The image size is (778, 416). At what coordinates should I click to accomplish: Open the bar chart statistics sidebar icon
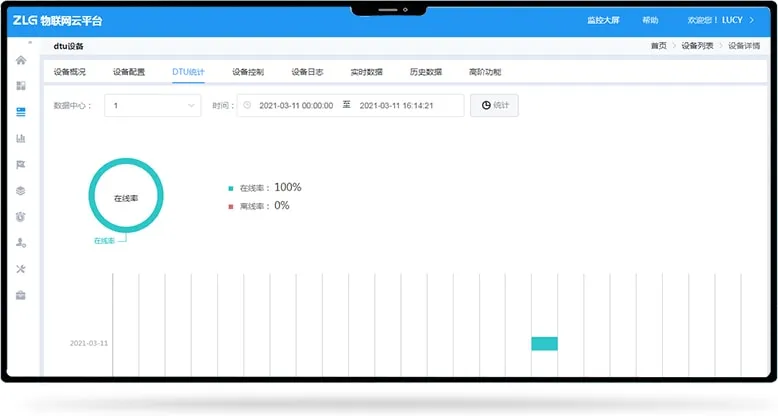21,138
